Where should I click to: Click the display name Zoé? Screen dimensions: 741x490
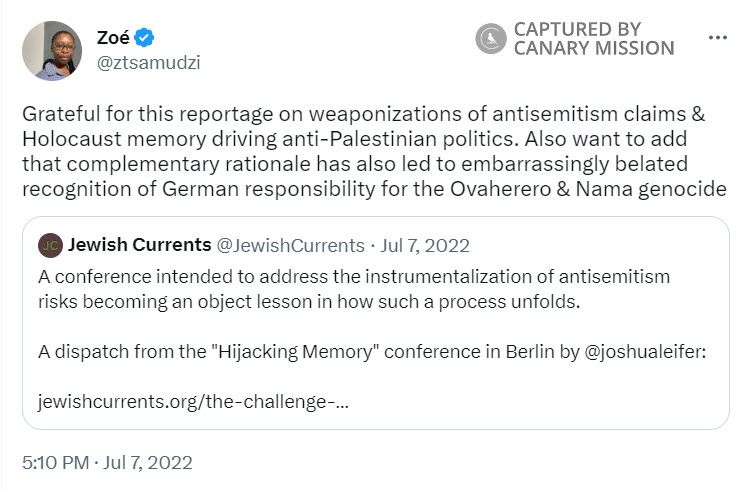113,38
